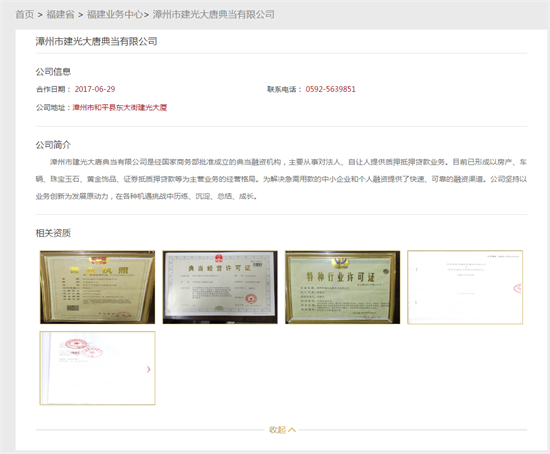550x454 pixels.
Task: Click the cooperation date 2017-06-29
Action: coord(95,89)
